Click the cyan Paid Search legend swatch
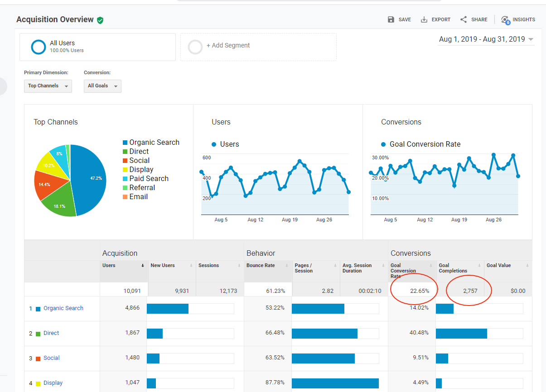 [125, 179]
